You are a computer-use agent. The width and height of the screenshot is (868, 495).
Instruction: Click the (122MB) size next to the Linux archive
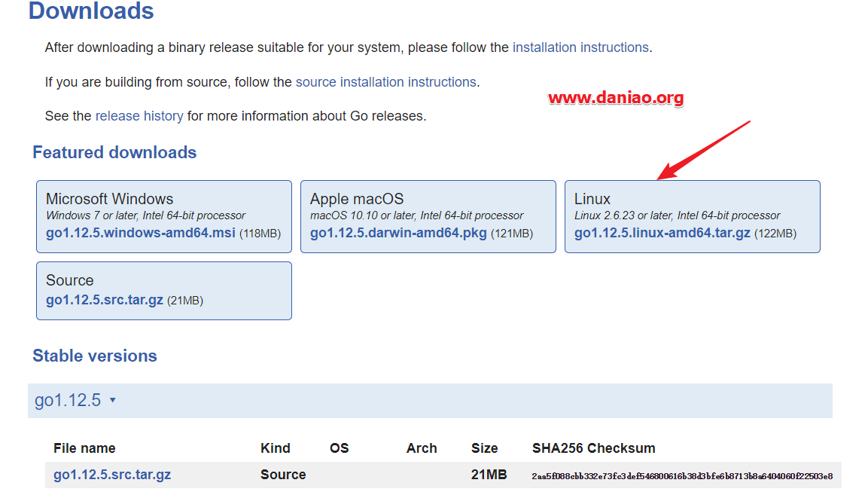775,234
